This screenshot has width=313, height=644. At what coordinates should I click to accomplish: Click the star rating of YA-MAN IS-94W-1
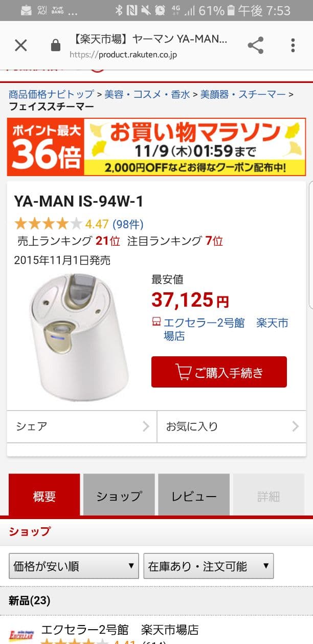48,224
